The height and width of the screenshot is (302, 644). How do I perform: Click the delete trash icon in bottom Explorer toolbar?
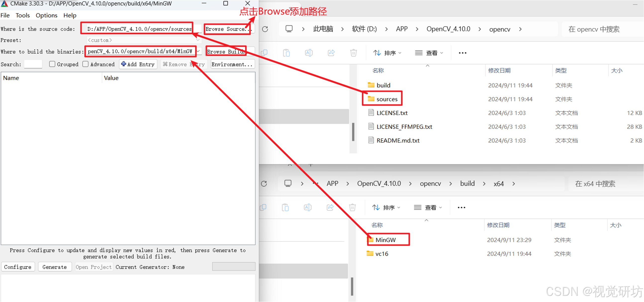[352, 207]
